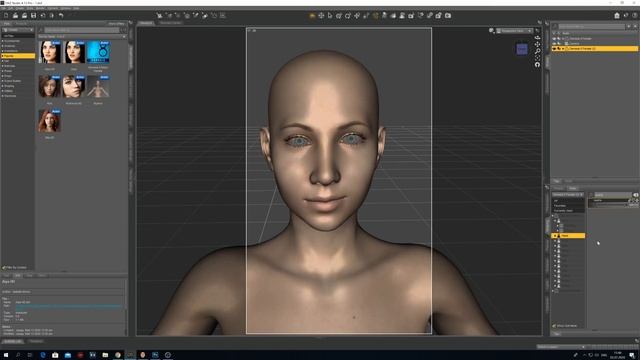
Task: Click the Reset view viewport control
Action: (537, 64)
